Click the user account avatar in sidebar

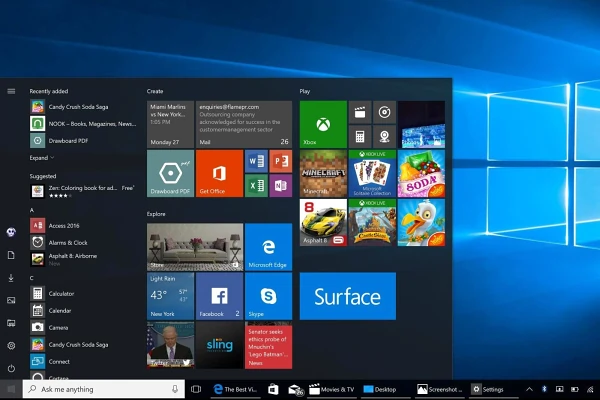pyautogui.click(x=11, y=232)
